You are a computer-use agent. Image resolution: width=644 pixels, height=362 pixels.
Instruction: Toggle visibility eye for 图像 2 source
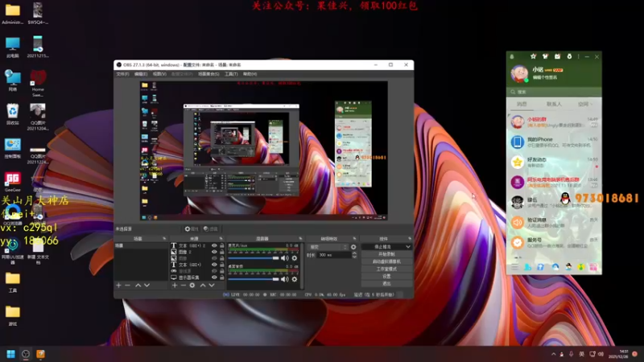click(x=214, y=252)
